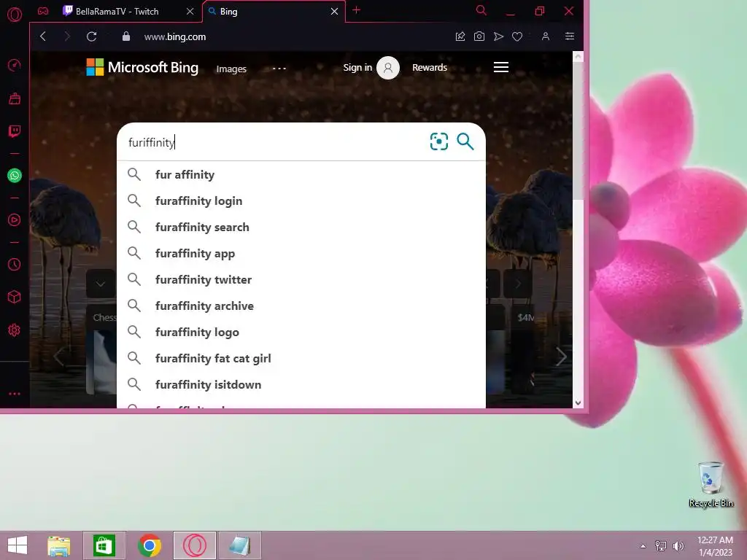The height and width of the screenshot is (560, 747).
Task: Open the Player icon in sidebar
Action: [15, 220]
